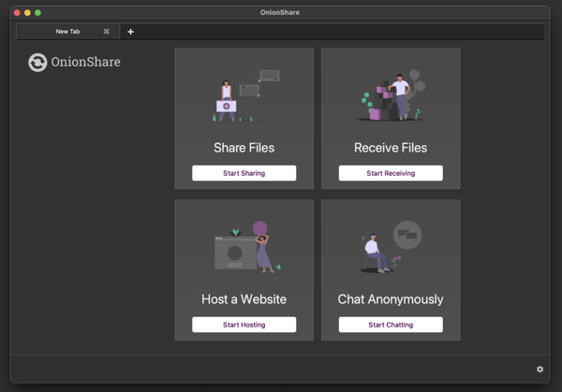Click the Chat Anonymously illustration
562x392 pixels.
point(392,247)
